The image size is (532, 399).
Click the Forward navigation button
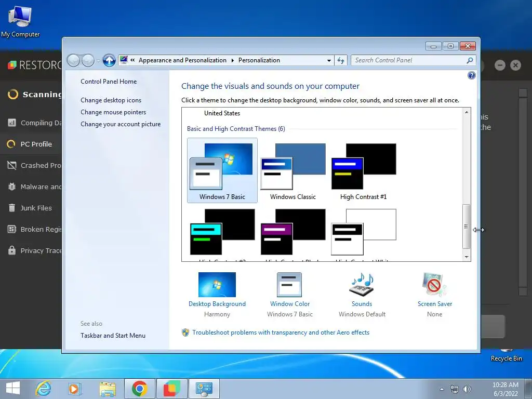pyautogui.click(x=88, y=60)
